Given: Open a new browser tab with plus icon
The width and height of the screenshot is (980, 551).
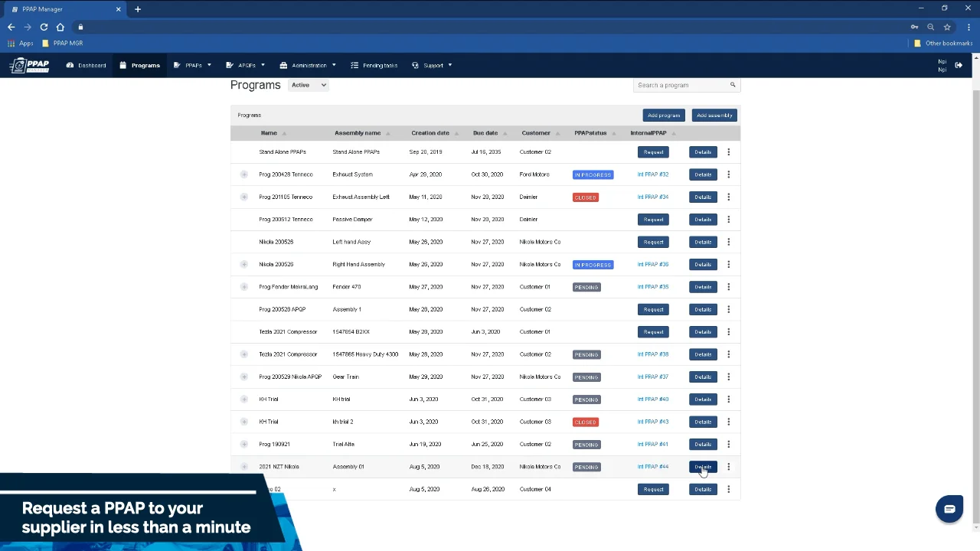Looking at the screenshot, I should [x=138, y=9].
